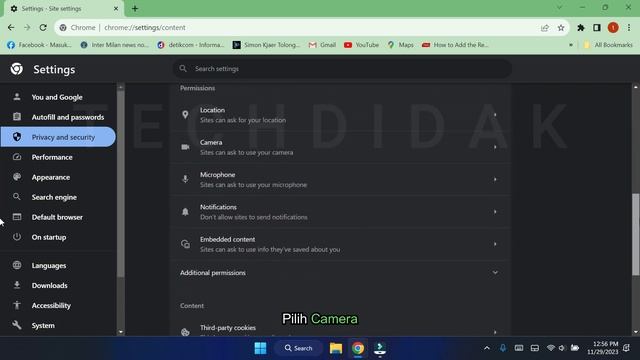Viewport: 640px width, 360px height.
Task: Open the Maps bookmark
Action: (400, 45)
